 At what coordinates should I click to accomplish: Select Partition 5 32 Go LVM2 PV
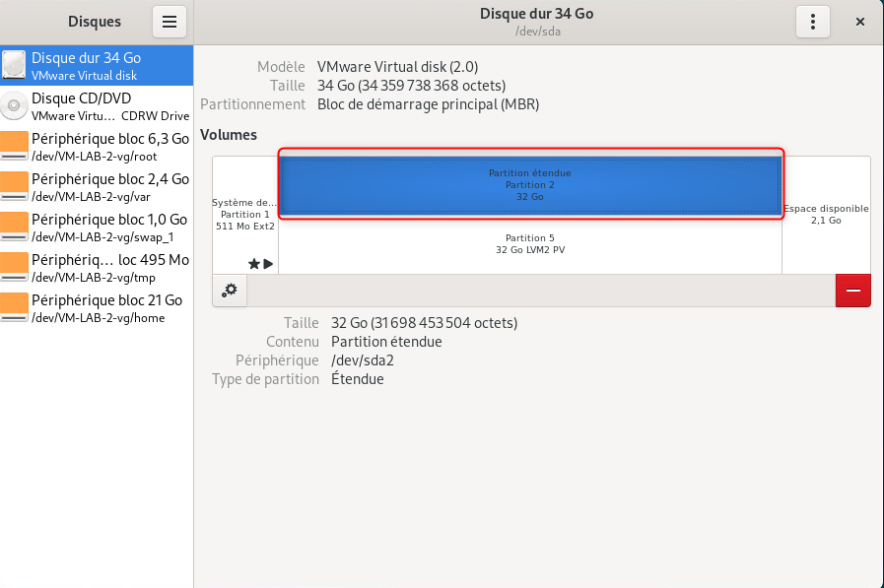click(530, 244)
